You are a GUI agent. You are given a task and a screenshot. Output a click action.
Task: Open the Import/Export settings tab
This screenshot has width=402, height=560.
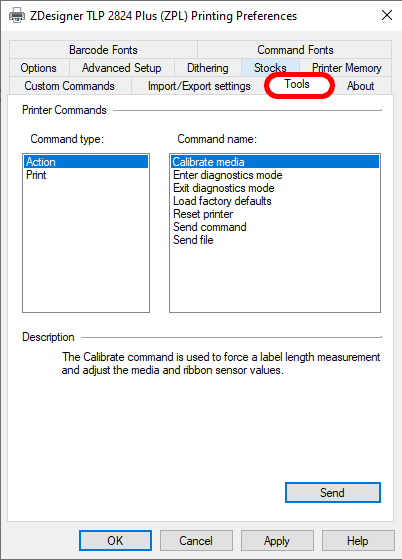199,86
